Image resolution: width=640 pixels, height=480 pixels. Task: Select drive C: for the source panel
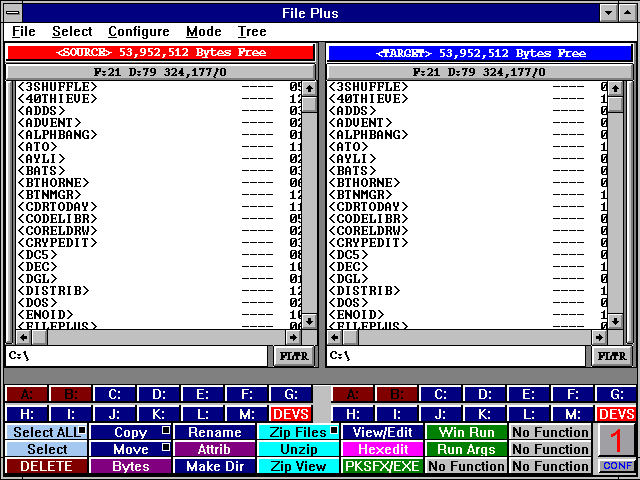pos(114,394)
